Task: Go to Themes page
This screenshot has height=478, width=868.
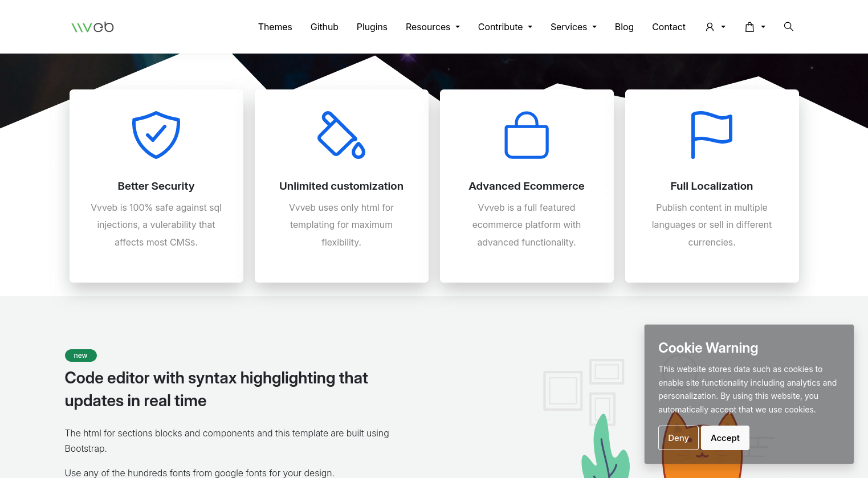Action: [275, 27]
